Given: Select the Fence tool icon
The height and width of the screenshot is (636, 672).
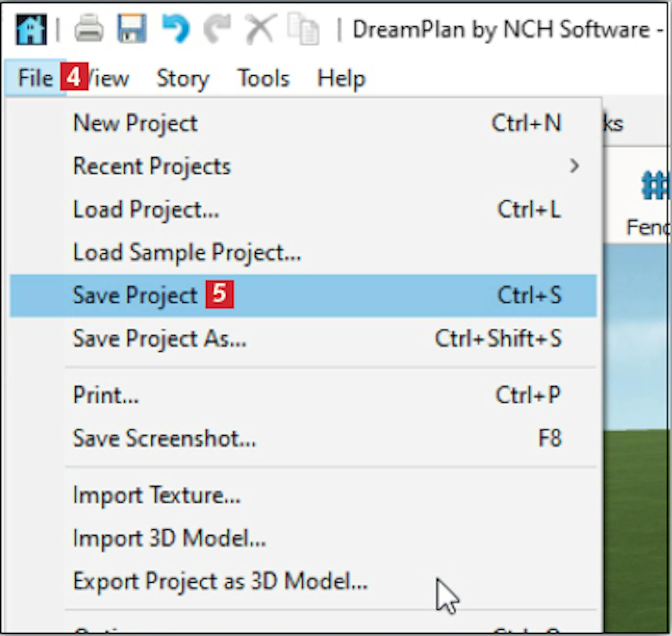Looking at the screenshot, I should pos(655,185).
